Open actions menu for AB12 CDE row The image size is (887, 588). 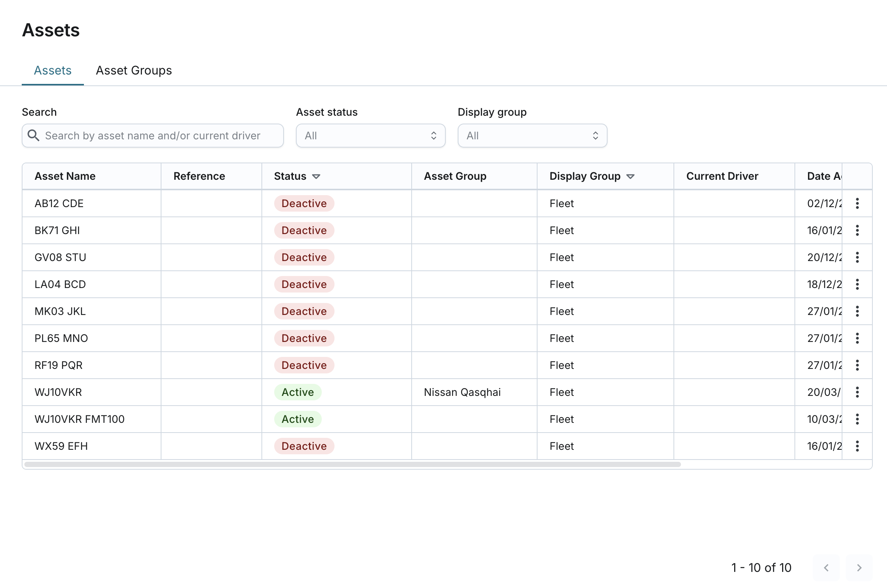[857, 203]
